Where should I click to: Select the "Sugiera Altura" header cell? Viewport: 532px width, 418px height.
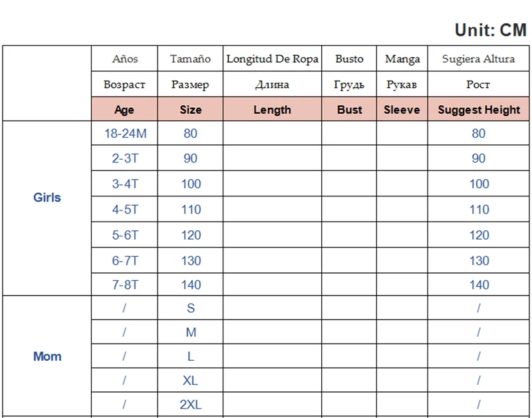[x=479, y=59]
